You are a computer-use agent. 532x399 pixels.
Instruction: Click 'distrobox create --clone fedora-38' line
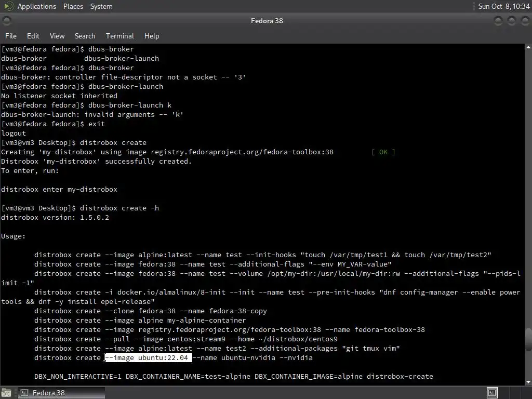[151, 311]
